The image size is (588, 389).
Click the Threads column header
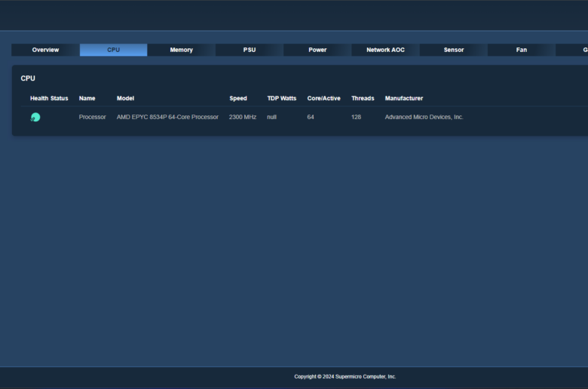coord(363,98)
